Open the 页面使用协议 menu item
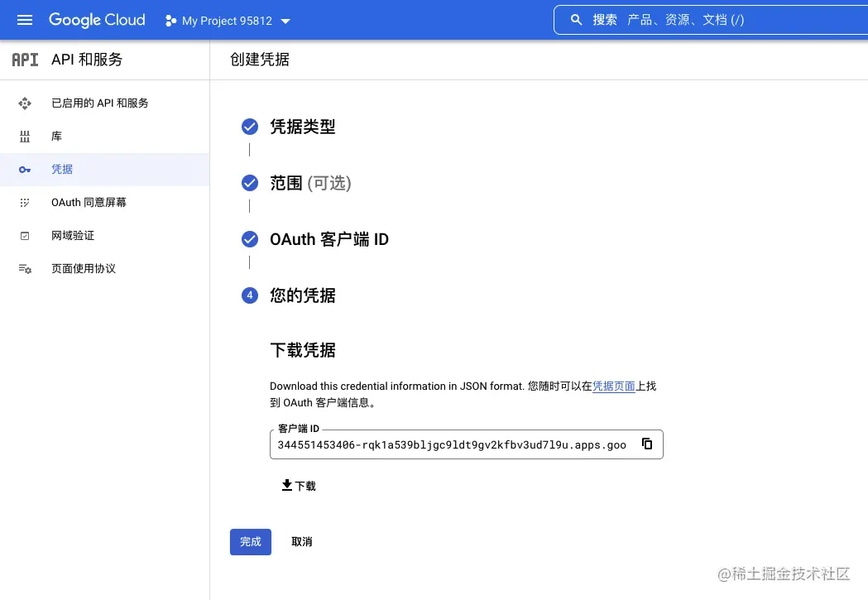The image size is (868, 600). pyautogui.click(x=104, y=269)
